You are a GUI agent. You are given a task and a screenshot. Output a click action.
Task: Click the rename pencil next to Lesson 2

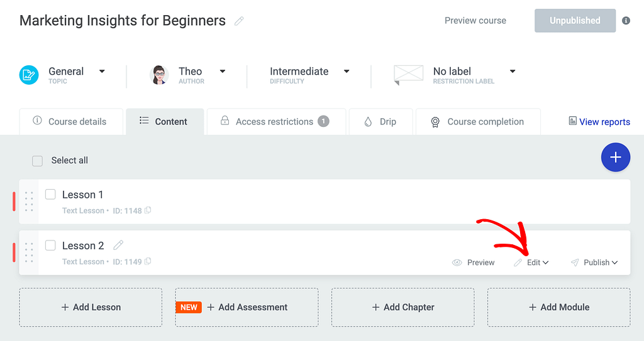118,246
